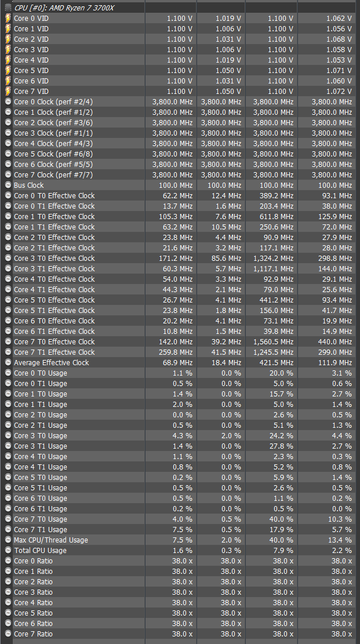
Task: Select the Core 5 T1 Effective Clock label
Action: pos(54,310)
